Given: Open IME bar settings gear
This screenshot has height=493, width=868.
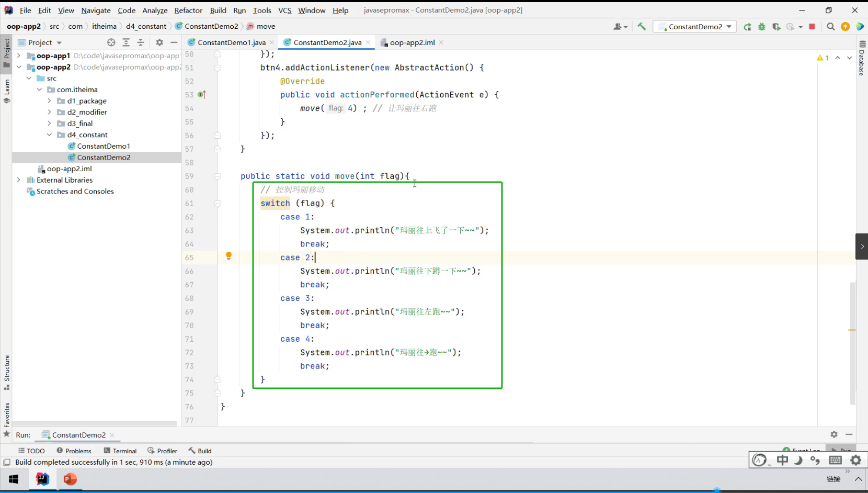Looking at the screenshot, I should pyautogui.click(x=856, y=460).
